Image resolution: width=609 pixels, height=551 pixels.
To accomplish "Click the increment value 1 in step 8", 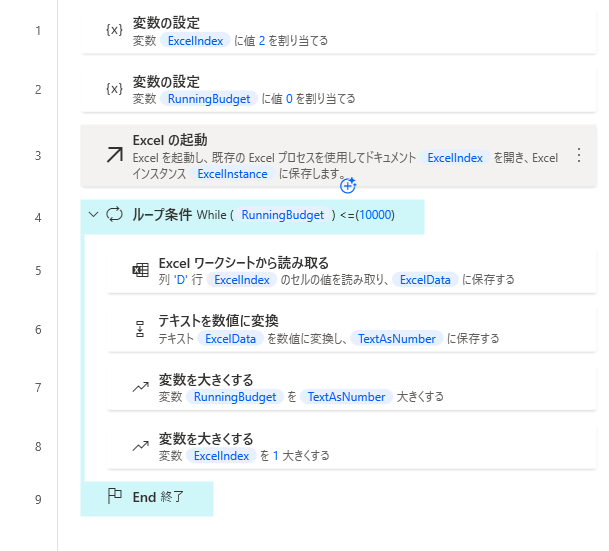I will tap(276, 456).
